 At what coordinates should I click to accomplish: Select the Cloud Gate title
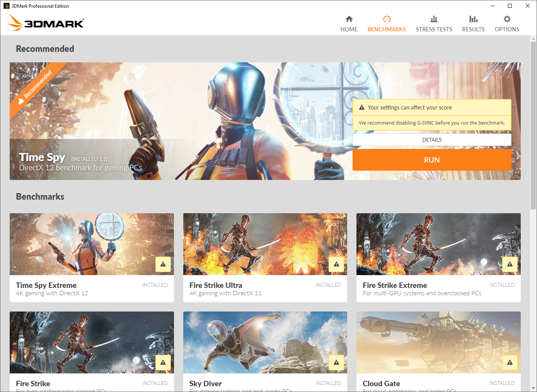[x=381, y=383]
